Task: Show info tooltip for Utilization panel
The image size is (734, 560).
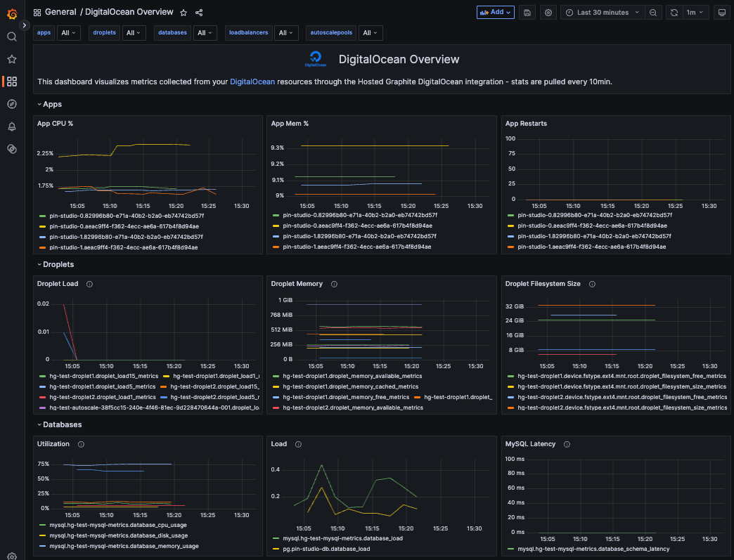Action: point(81,444)
